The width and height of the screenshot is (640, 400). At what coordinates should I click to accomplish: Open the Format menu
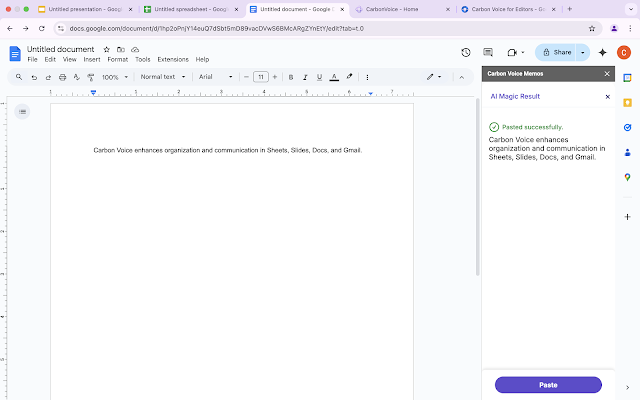click(118, 60)
